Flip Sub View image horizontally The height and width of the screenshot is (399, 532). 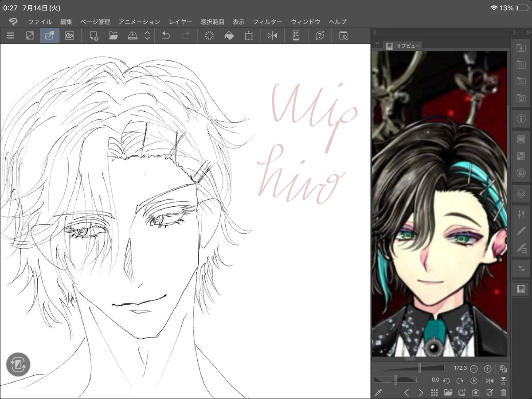coord(489,380)
